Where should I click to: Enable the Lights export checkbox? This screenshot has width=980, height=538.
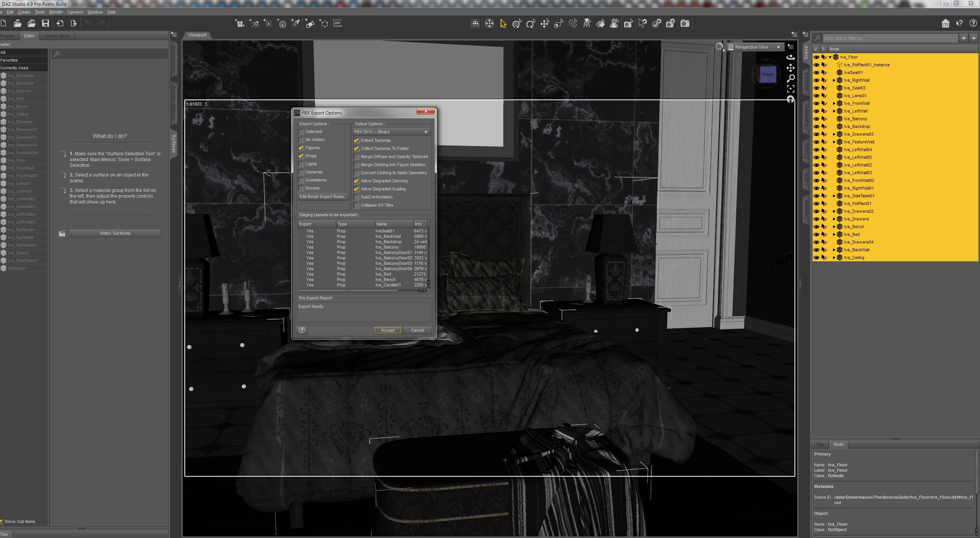tap(301, 164)
